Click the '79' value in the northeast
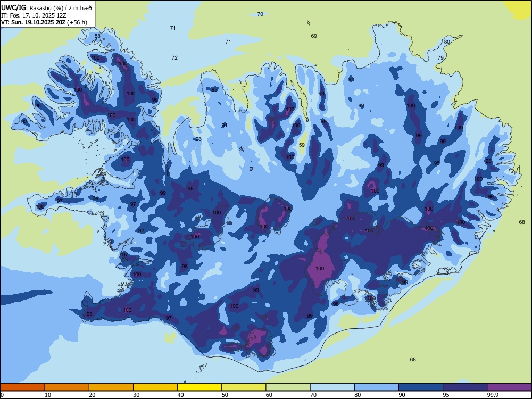Screen dimensions: 532x399 click(440, 57)
